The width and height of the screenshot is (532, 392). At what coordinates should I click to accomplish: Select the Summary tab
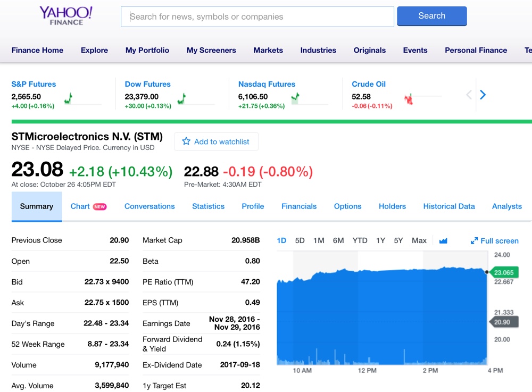[37, 206]
